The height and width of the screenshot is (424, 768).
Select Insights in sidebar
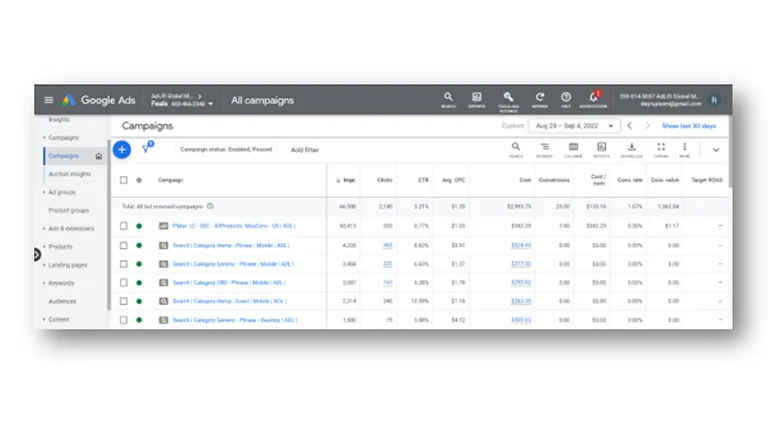coord(59,119)
